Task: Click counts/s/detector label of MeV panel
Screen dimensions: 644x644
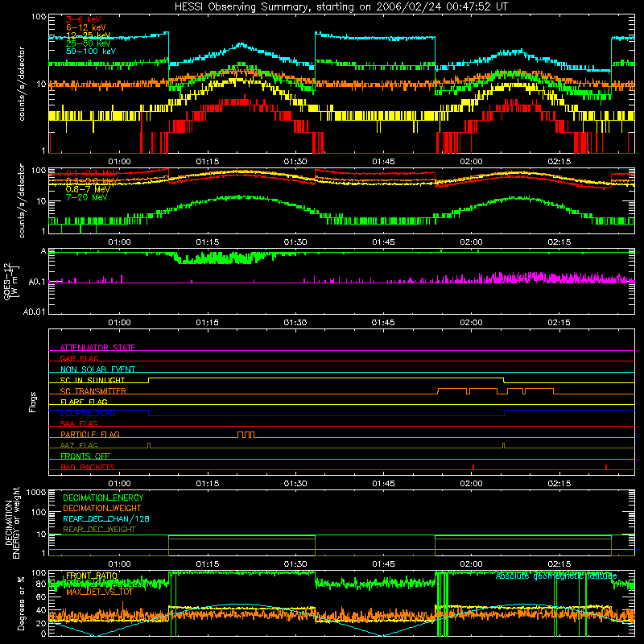Action: 22,200
